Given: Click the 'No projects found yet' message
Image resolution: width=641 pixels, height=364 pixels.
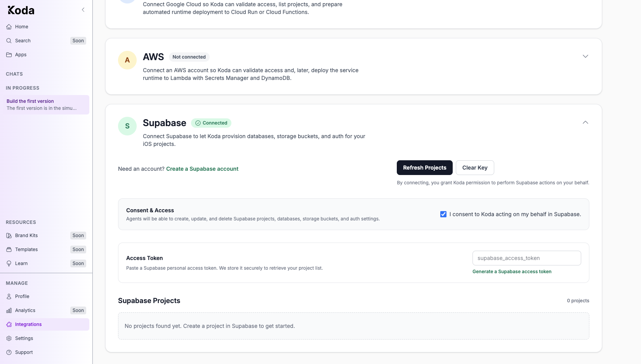Looking at the screenshot, I should coord(210,326).
